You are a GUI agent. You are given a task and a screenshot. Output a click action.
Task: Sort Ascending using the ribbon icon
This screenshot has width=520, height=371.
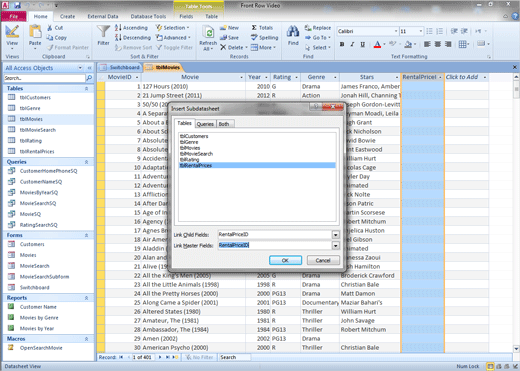click(118, 28)
